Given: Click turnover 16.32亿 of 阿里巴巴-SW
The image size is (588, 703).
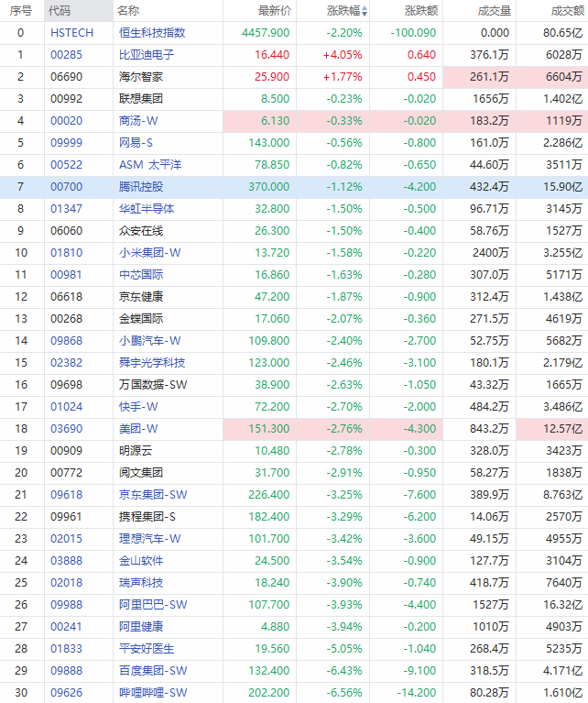Looking at the screenshot, I should point(563,604).
